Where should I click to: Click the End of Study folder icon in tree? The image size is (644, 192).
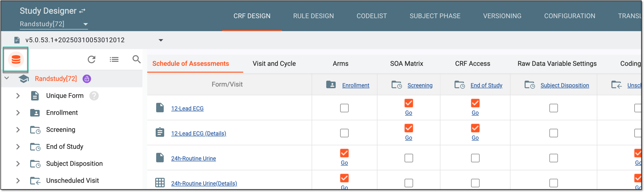coord(35,147)
